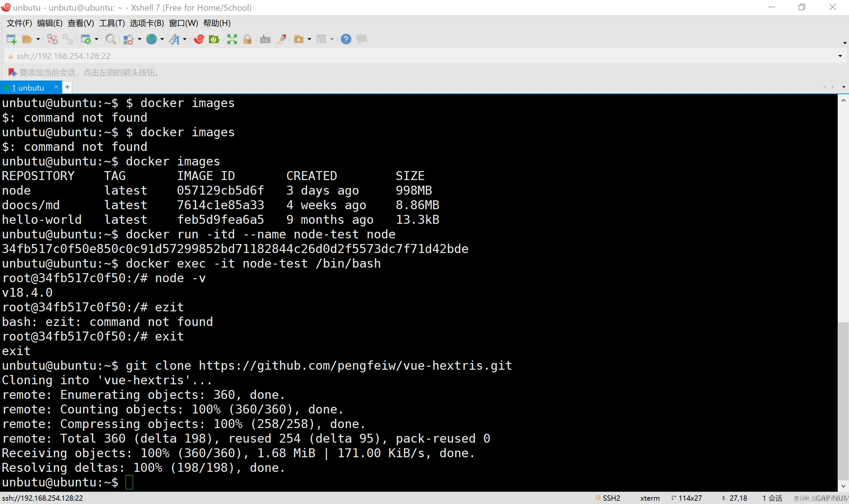The image size is (849, 504).
Task: Select the '1 unbutu' session tab
Action: click(28, 88)
